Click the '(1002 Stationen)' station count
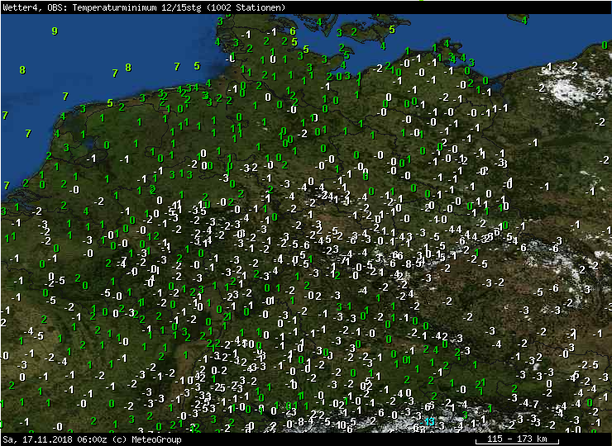This screenshot has width=612, height=446. (246, 7)
